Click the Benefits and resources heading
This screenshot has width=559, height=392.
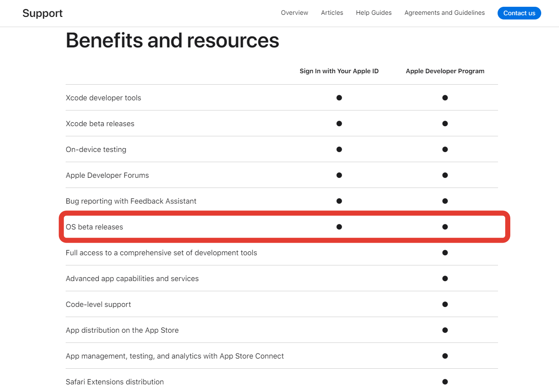tap(172, 41)
